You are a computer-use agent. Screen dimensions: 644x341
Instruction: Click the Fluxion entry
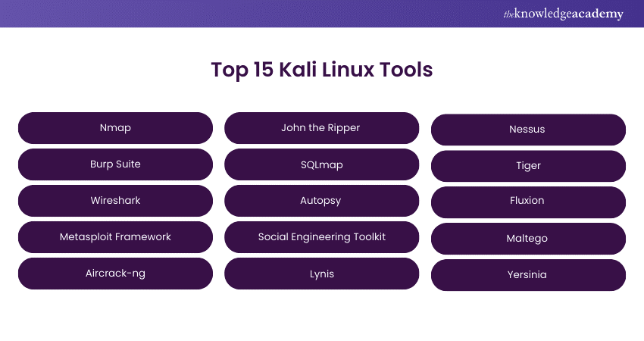528,202
